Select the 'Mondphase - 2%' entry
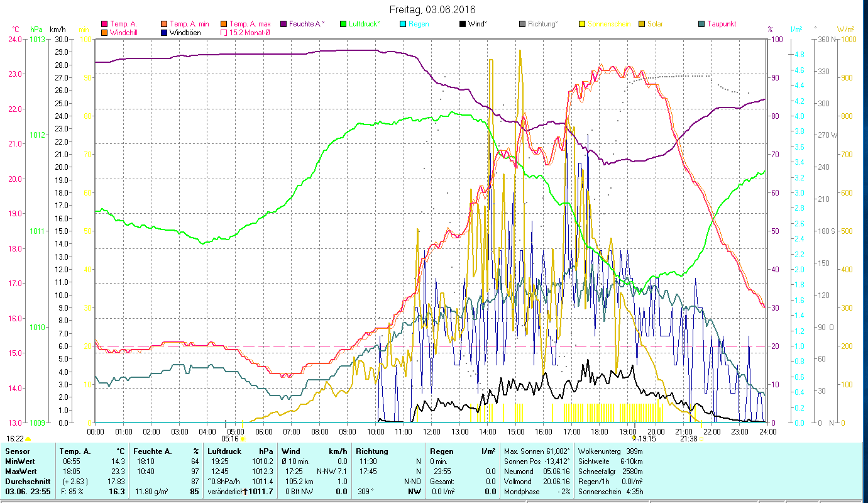The image size is (868, 503). click(x=537, y=492)
